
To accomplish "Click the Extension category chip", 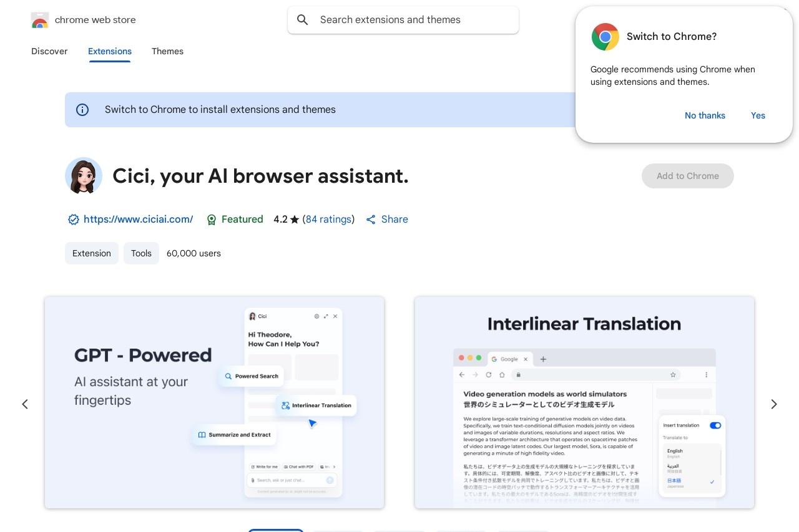I will 92,253.
